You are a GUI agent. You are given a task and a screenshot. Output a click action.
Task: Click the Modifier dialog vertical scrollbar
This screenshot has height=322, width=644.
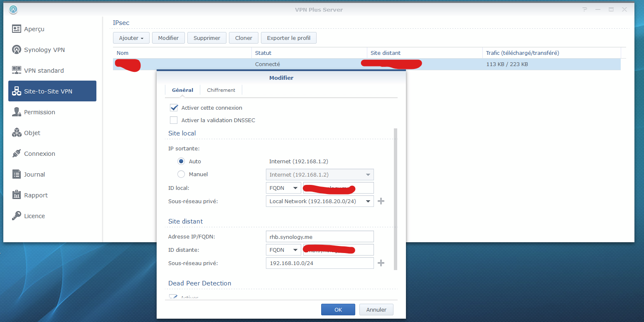[395, 199]
